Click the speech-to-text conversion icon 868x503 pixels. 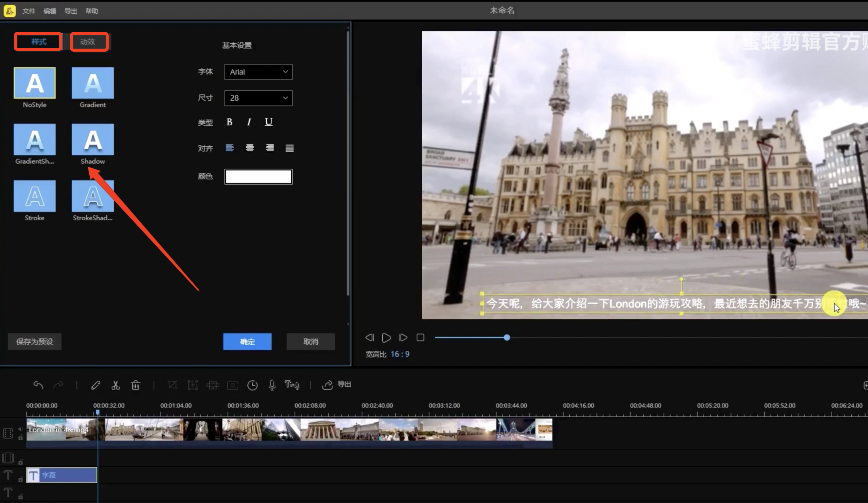coord(292,385)
